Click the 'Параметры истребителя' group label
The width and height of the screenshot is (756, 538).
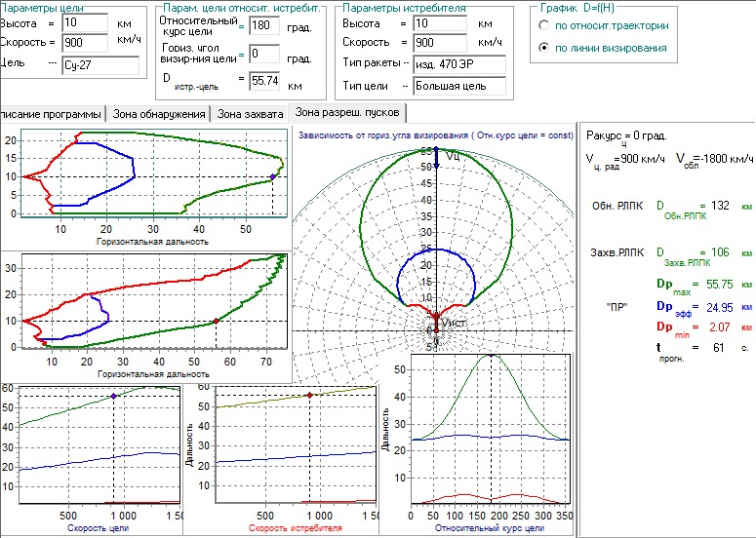(404, 8)
